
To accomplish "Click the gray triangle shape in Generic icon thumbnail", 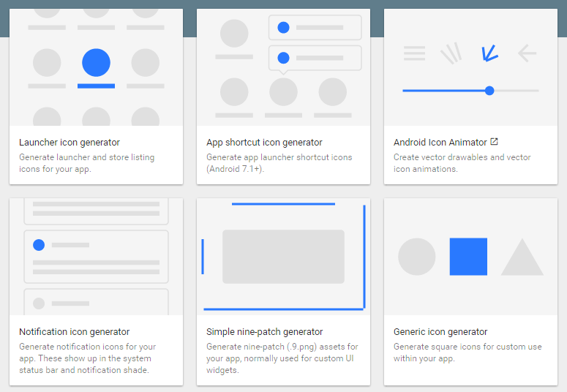I will point(522,259).
